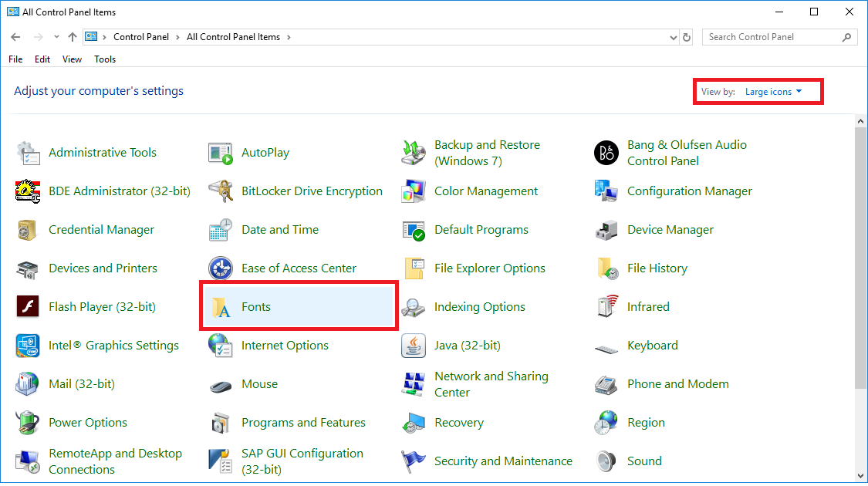Go up one level with Up arrow
Viewport: 868px width, 486px height.
[73, 37]
